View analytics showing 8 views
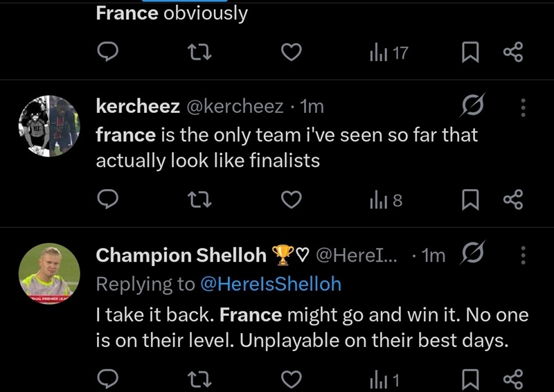This screenshot has height=392, width=554. pos(386,200)
